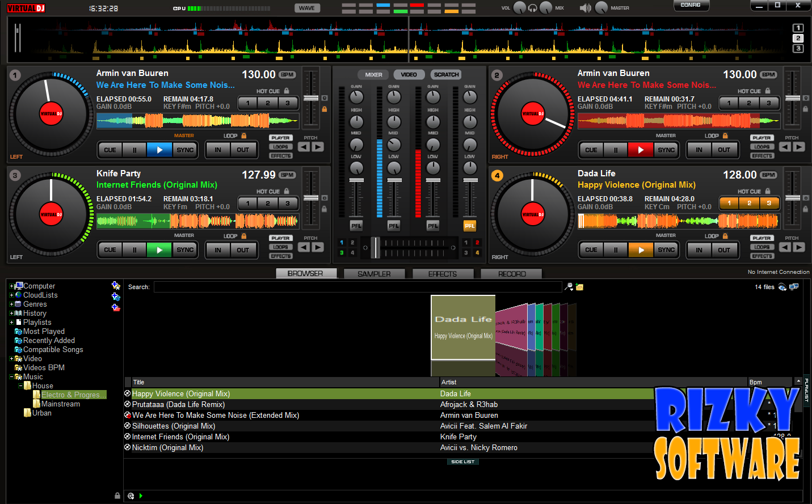
Task: Click CUE button on deck 4
Action: [x=591, y=250]
